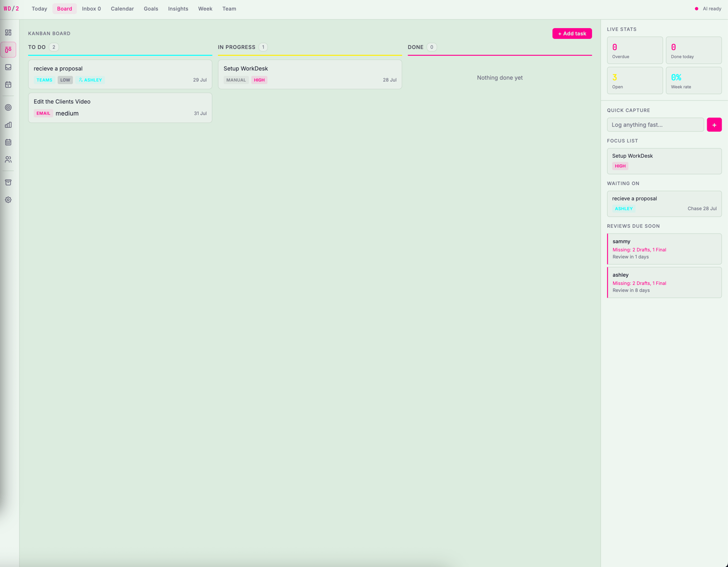
Task: Click the pink plus quick capture button
Action: point(714,125)
